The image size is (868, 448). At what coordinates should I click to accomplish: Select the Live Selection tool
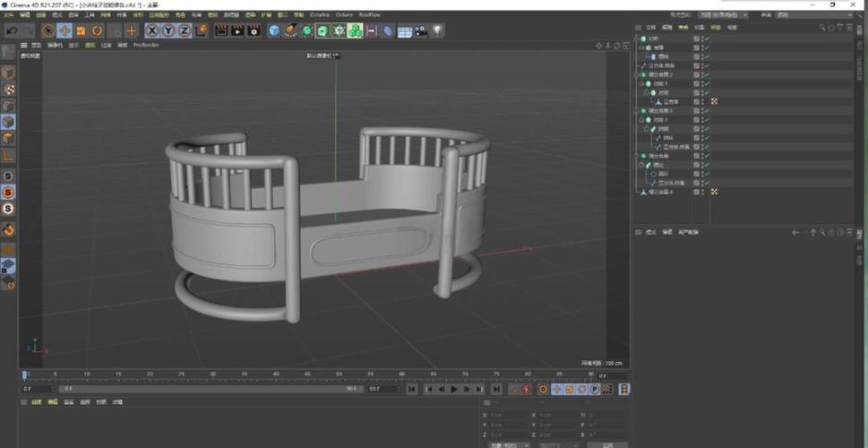tap(48, 30)
